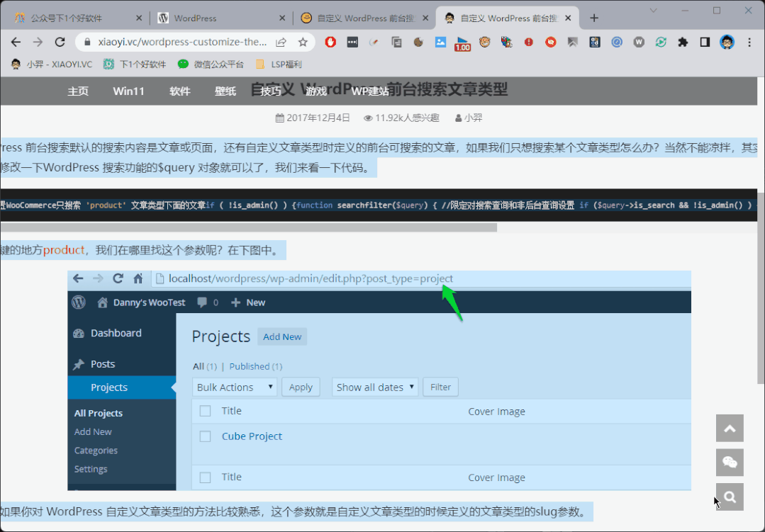Open the floating search magnifier button
Viewport: 765px width, 532px height.
pyautogui.click(x=730, y=497)
